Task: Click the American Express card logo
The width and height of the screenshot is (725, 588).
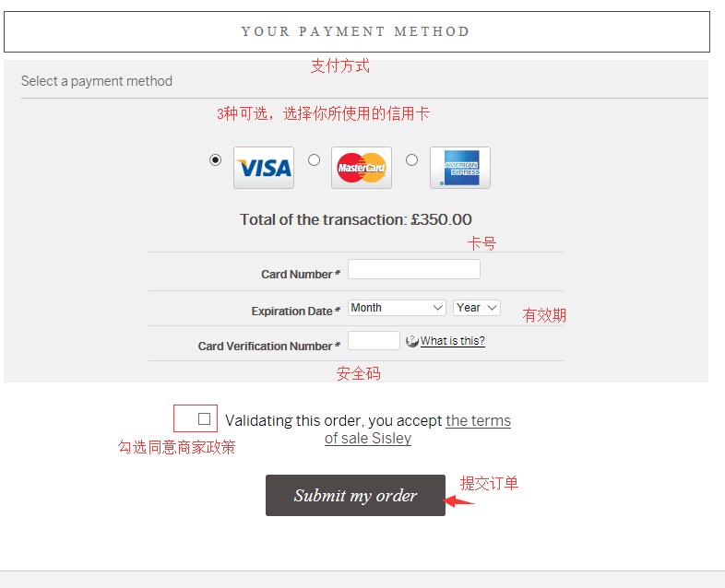Action: [x=460, y=168]
